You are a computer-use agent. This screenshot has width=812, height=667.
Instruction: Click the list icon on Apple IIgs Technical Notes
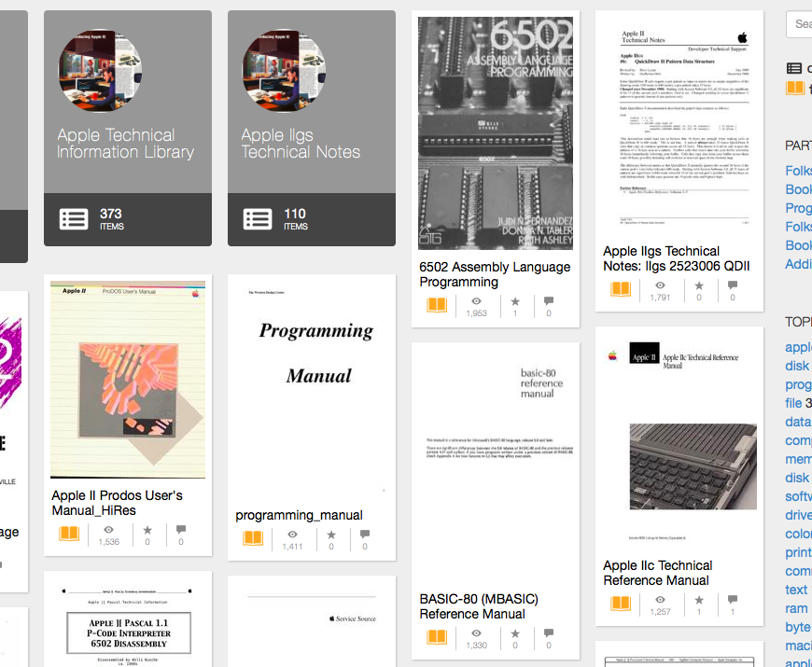(x=258, y=219)
